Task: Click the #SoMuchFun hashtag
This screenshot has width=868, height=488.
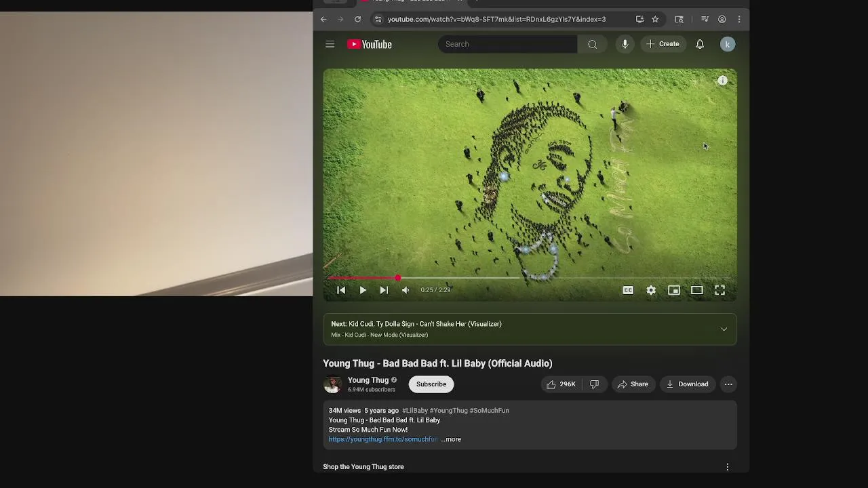Action: (x=490, y=411)
